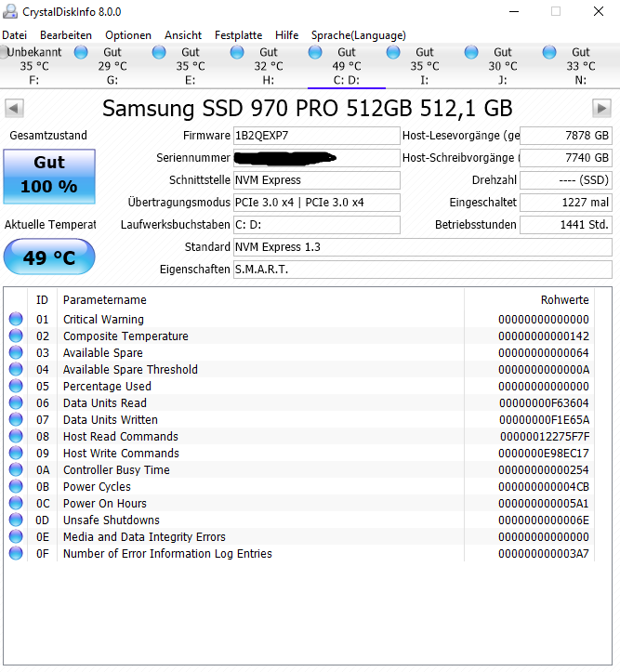Click the Übertragungsmodus field PCIe 3.0 x4
Viewport: 620px width, 672px height.
coord(317,203)
